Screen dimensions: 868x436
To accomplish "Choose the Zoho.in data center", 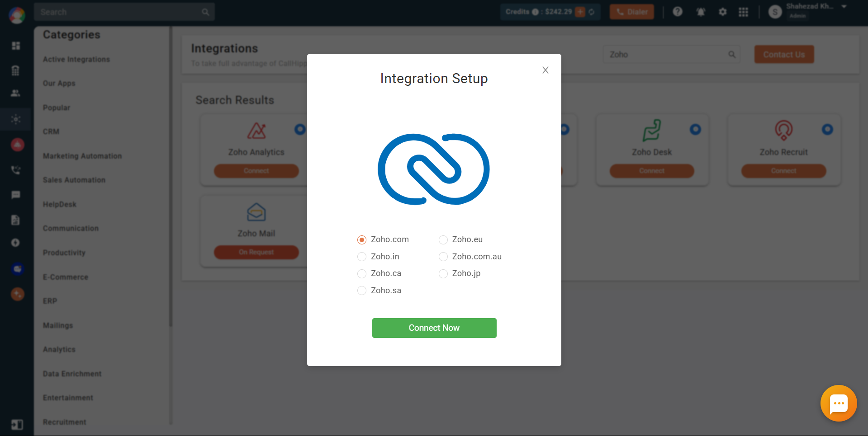I will tap(361, 257).
